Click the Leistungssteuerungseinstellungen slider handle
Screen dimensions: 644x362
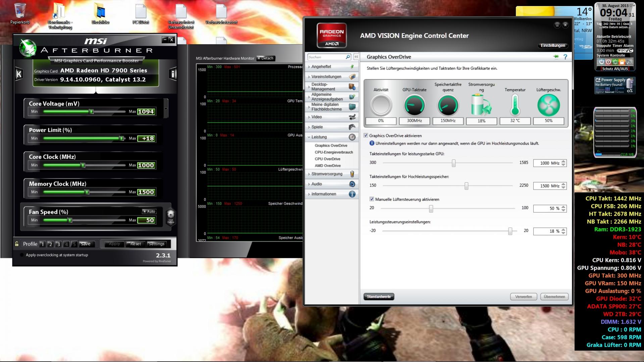(510, 231)
